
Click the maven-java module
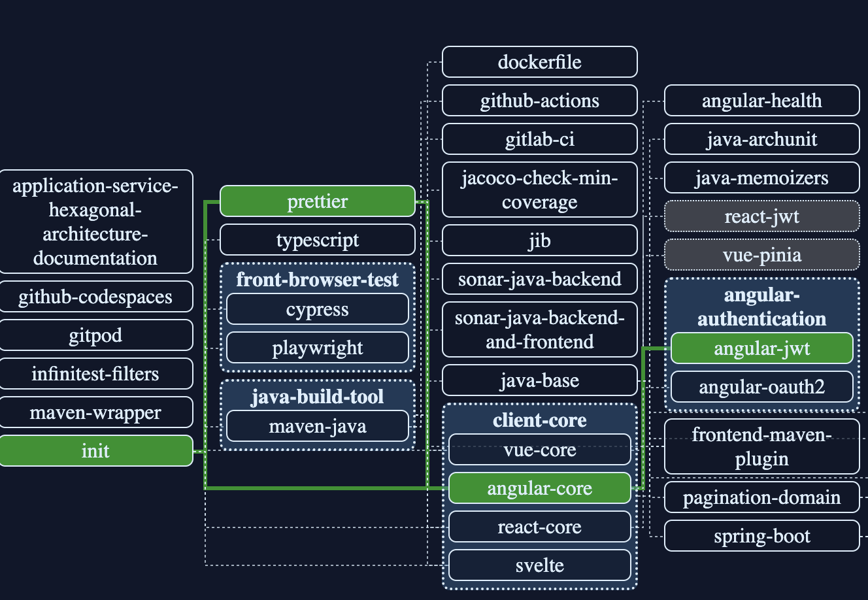[x=318, y=426]
